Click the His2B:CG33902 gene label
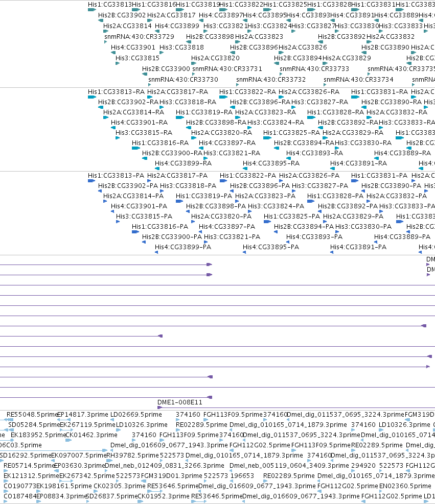435x504 pixels. pos(122,15)
